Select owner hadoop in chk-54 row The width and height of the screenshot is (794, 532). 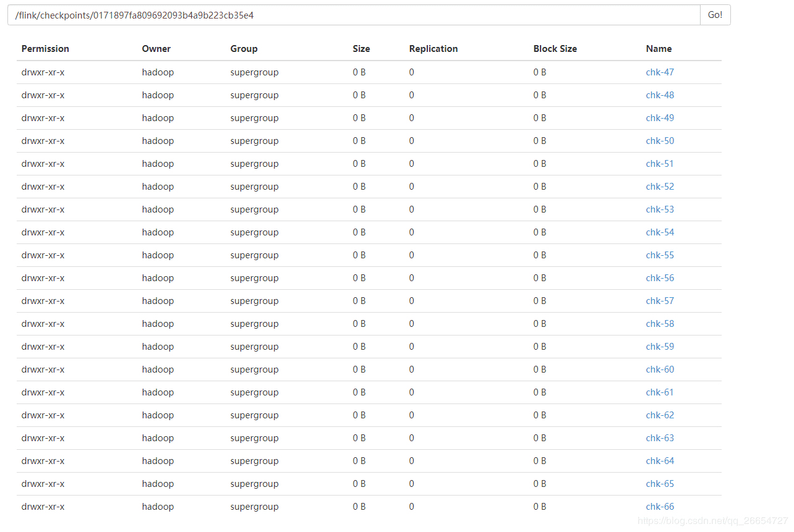point(158,232)
